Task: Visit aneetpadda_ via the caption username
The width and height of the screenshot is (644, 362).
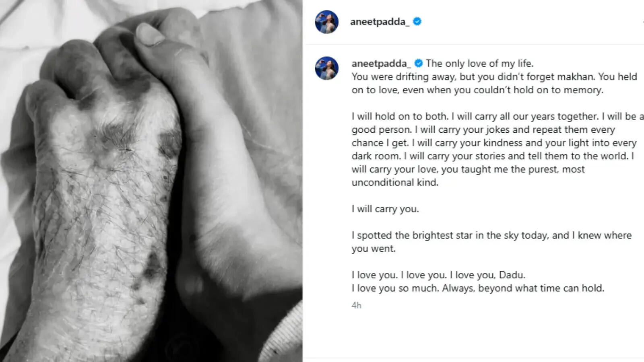Action: click(381, 64)
